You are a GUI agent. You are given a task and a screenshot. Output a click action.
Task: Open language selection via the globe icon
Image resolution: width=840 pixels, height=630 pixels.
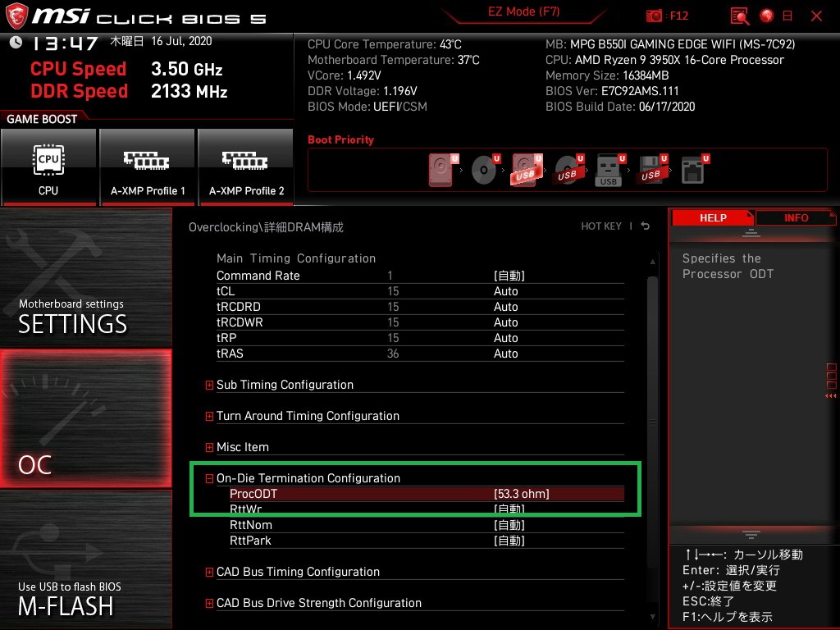coord(767,16)
